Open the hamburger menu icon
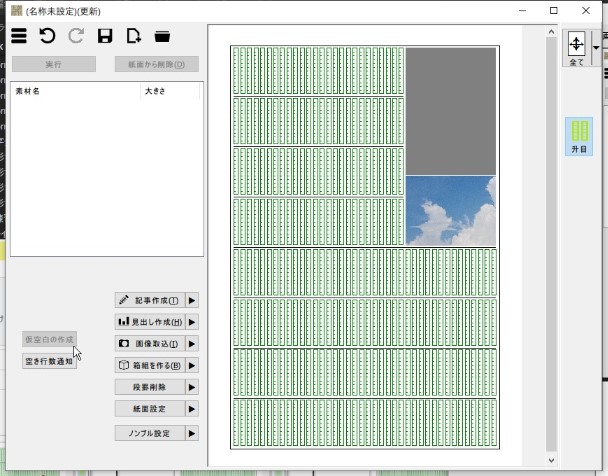Screen dimensions: 608x476 (19, 36)
